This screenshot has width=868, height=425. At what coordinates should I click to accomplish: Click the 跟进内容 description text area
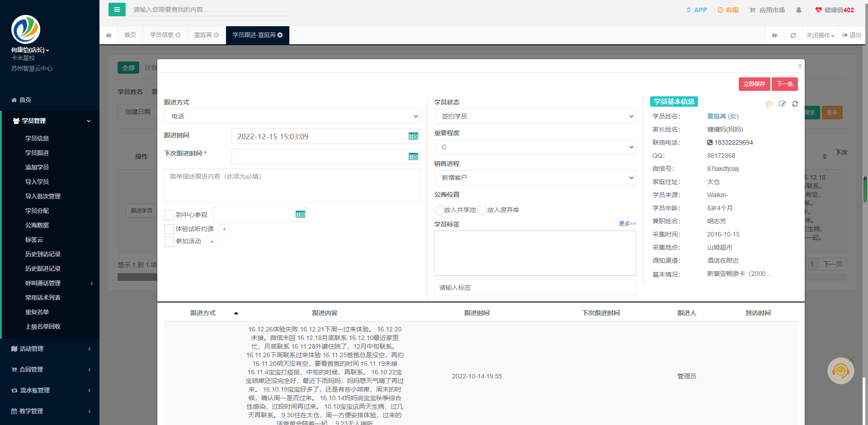coord(292,185)
